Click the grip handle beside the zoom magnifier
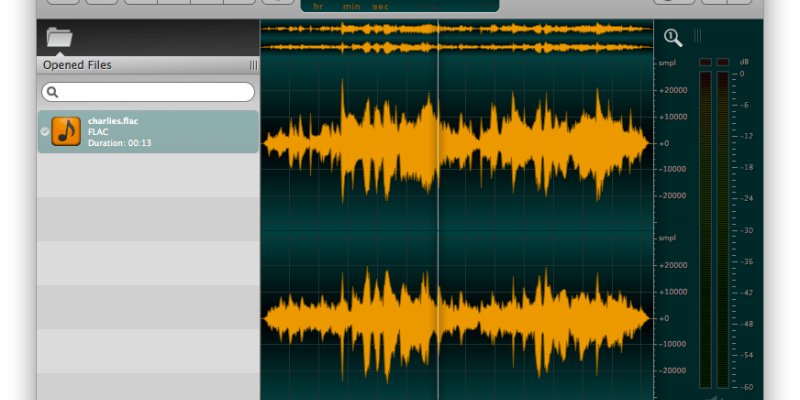800x400 pixels. (697, 37)
